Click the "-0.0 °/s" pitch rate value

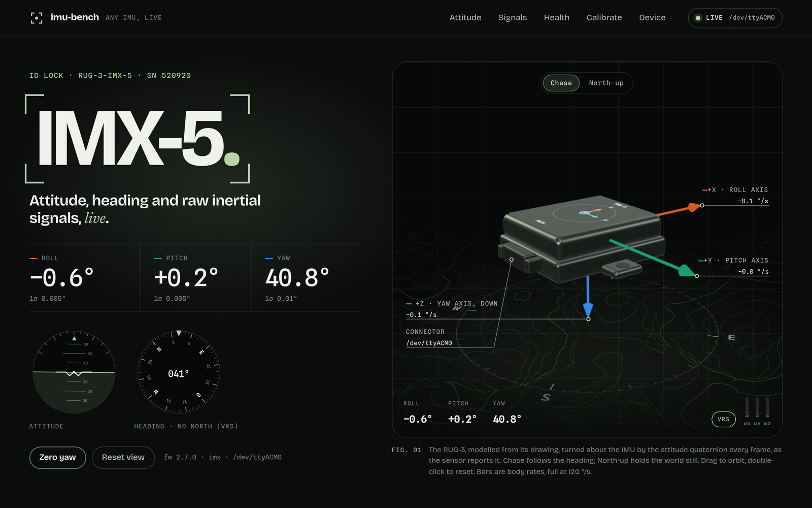(x=754, y=272)
